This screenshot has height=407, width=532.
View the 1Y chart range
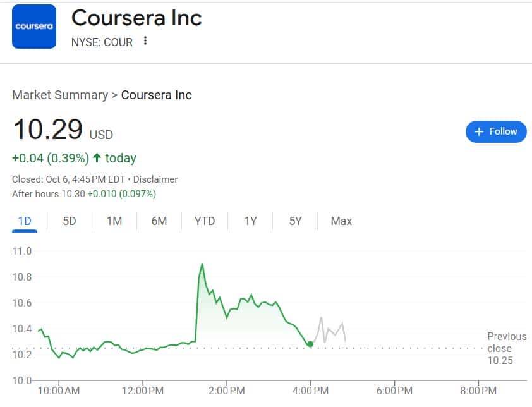tap(251, 221)
